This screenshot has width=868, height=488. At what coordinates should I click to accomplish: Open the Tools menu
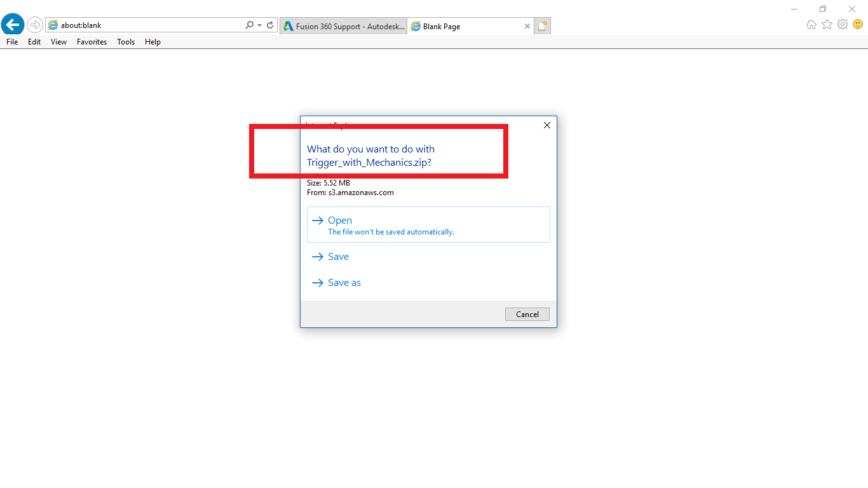click(x=126, y=42)
